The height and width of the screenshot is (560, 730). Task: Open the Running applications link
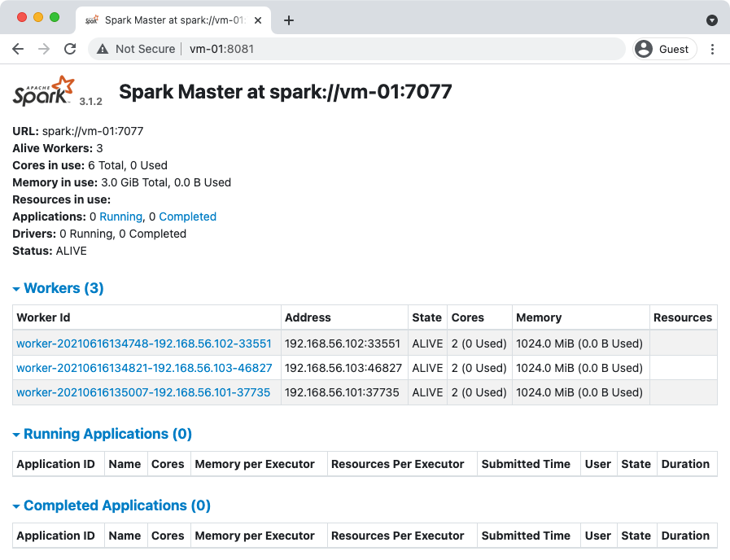[120, 217]
